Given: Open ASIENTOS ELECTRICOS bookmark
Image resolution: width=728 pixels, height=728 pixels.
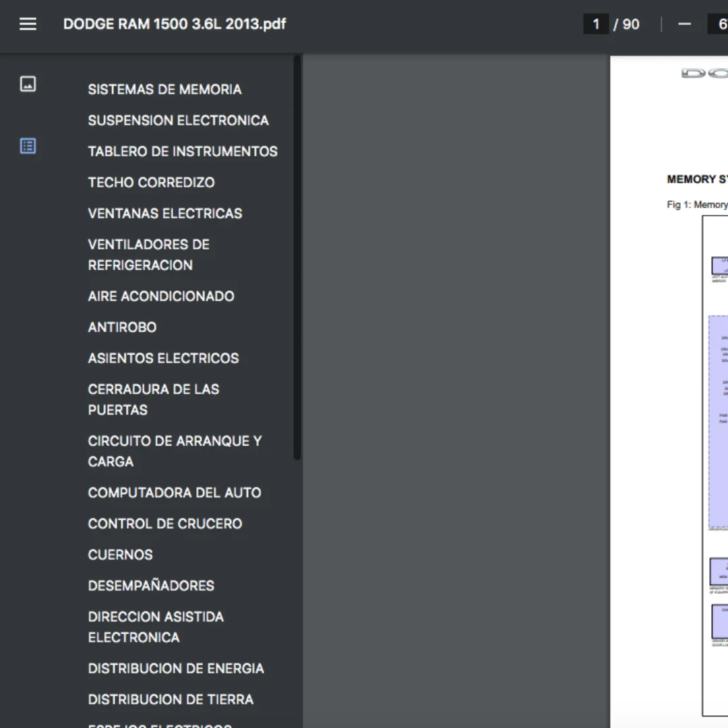Looking at the screenshot, I should [163, 359].
